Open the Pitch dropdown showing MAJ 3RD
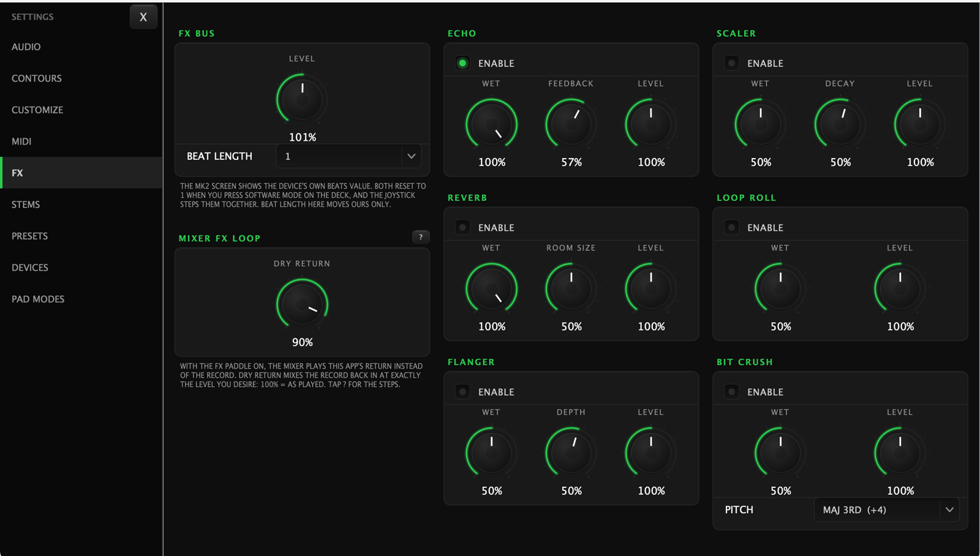The image size is (980, 556). [x=886, y=509]
